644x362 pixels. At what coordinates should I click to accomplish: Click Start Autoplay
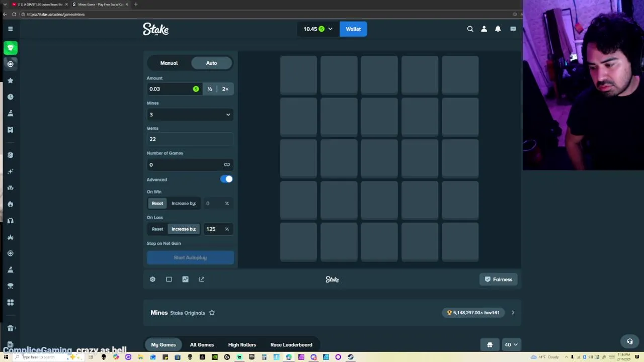pos(190,257)
